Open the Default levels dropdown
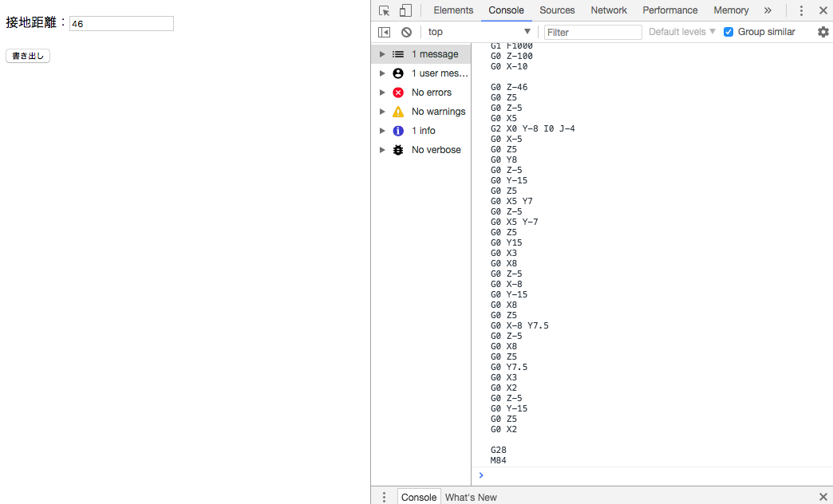The image size is (833, 504). (x=681, y=32)
